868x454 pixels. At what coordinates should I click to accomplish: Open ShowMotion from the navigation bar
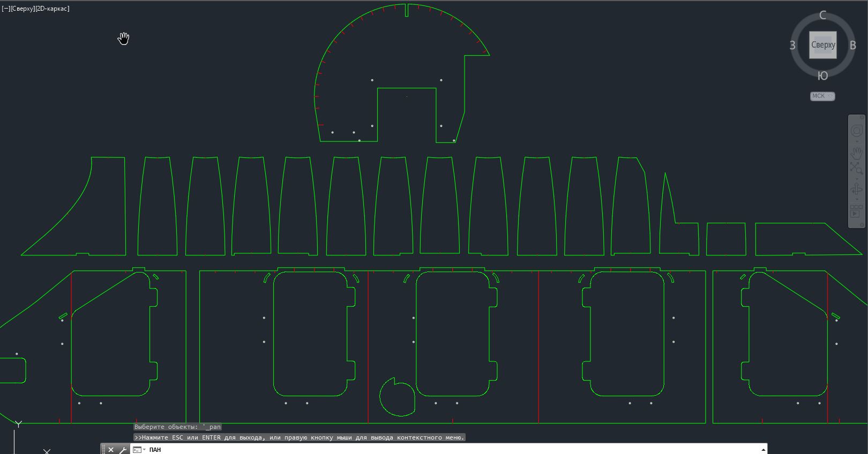856,211
